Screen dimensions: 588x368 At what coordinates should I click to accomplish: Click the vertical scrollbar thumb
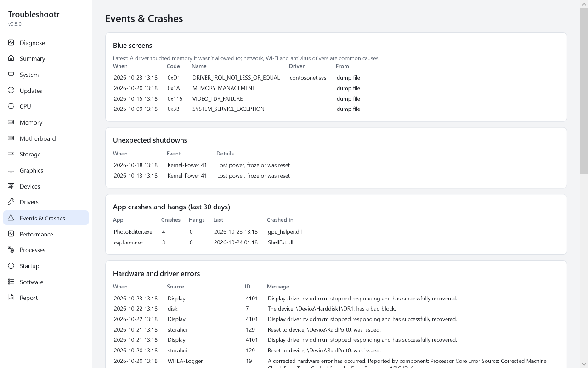tap(584, 91)
